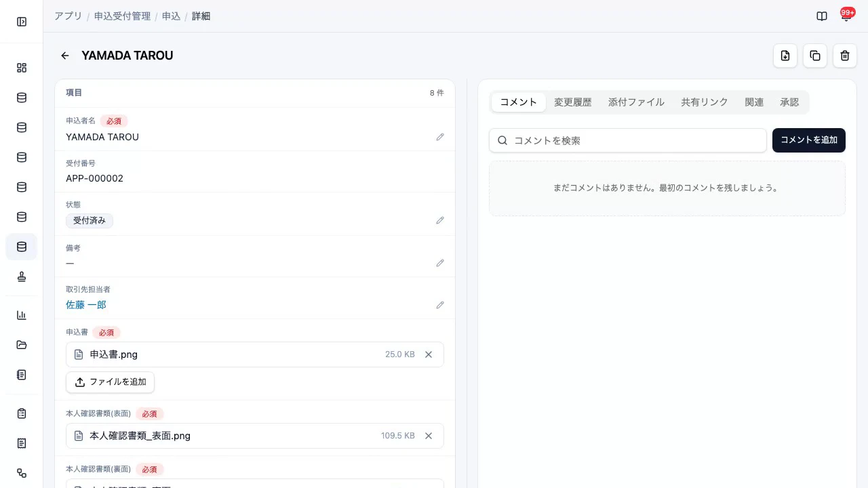
Task: Open the notebook icon in sidebar
Action: pyautogui.click(x=22, y=375)
